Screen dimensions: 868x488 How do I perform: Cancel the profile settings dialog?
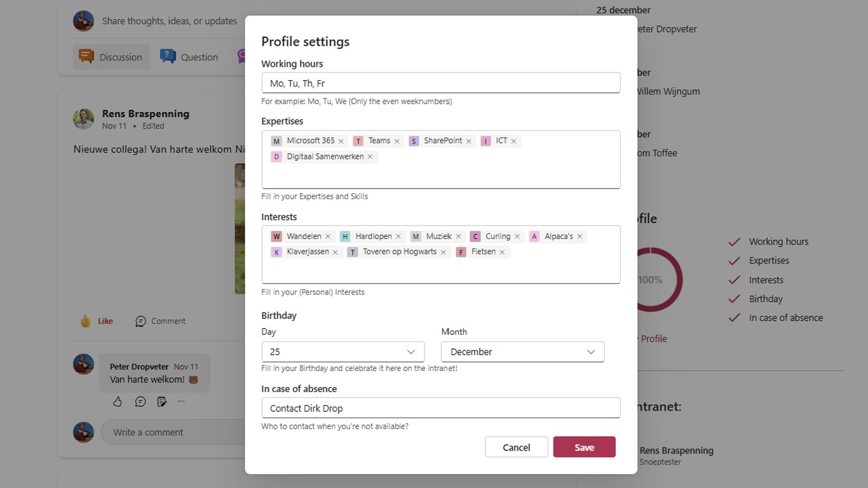(516, 447)
